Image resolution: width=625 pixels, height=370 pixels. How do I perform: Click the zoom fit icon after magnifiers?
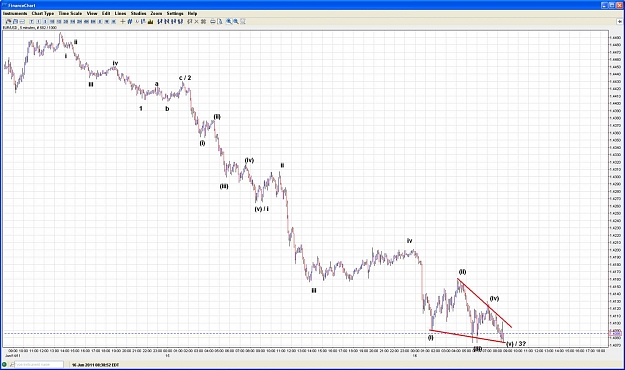[243, 22]
